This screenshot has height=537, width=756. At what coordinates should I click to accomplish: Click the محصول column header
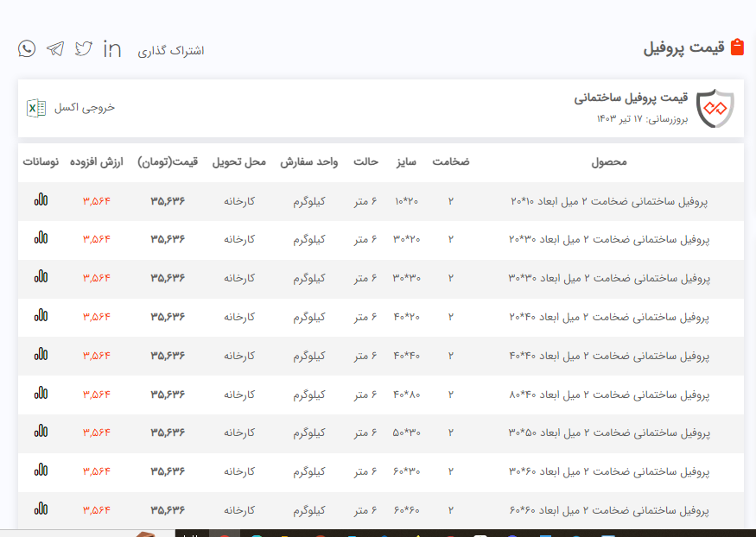tap(609, 162)
